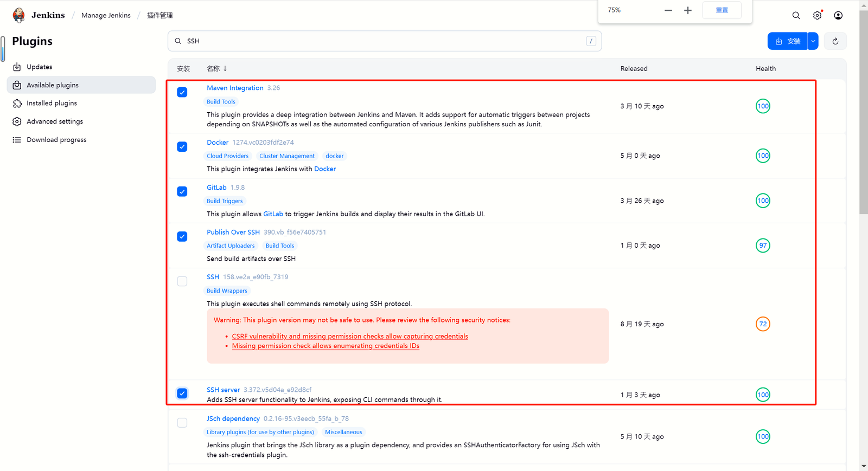Click GitLab plugin health score 100

click(763, 201)
